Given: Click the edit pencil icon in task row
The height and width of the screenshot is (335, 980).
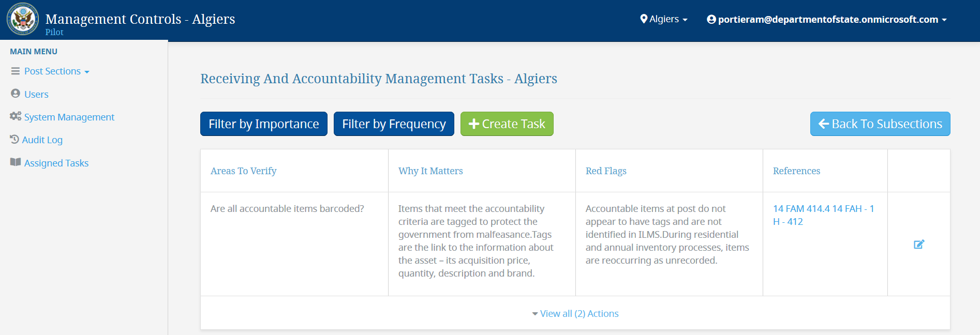Looking at the screenshot, I should click(919, 244).
